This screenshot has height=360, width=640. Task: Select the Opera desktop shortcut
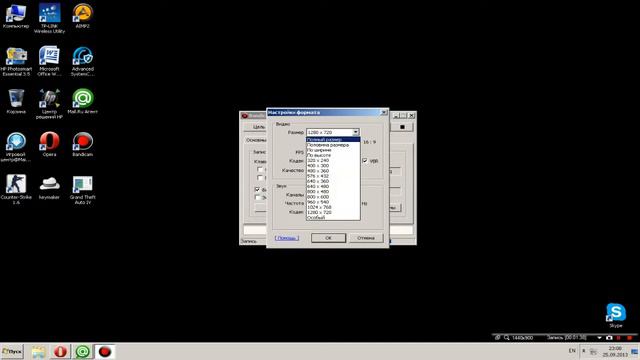click(49, 144)
